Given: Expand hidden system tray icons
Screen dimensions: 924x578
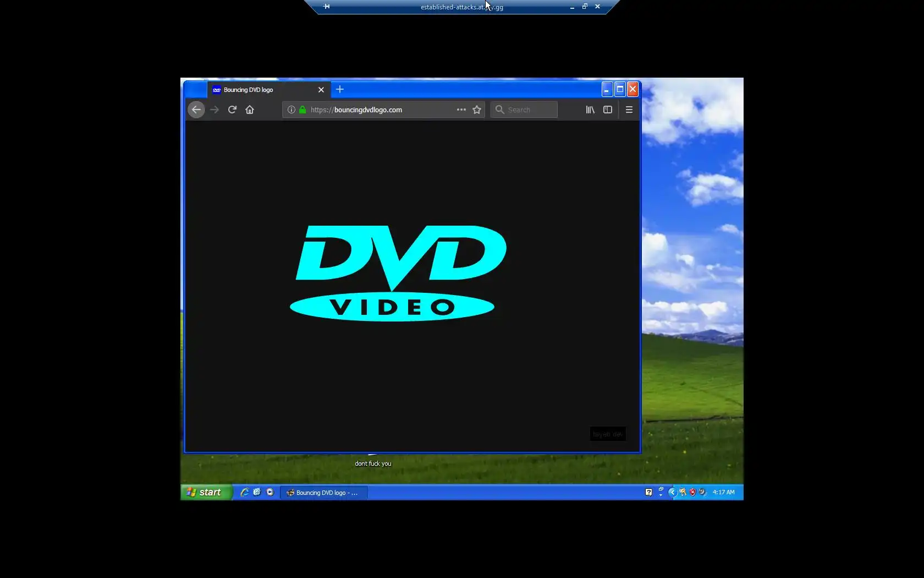Looking at the screenshot, I should click(x=673, y=492).
